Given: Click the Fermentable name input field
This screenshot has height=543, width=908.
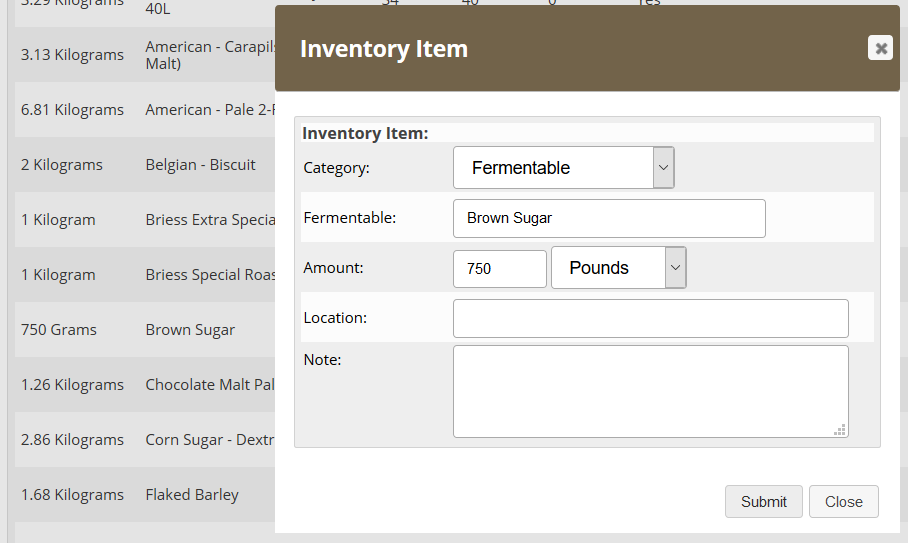Looking at the screenshot, I should (609, 218).
